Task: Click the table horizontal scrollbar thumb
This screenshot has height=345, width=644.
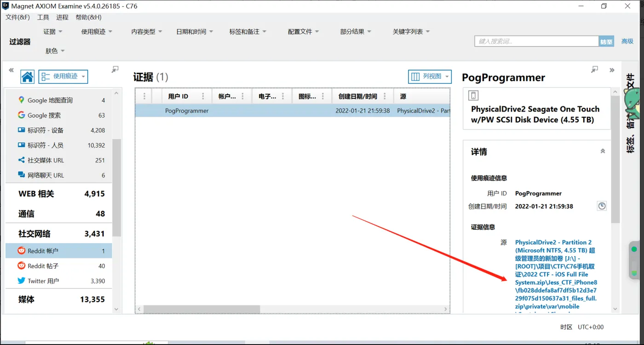Action: click(x=202, y=309)
